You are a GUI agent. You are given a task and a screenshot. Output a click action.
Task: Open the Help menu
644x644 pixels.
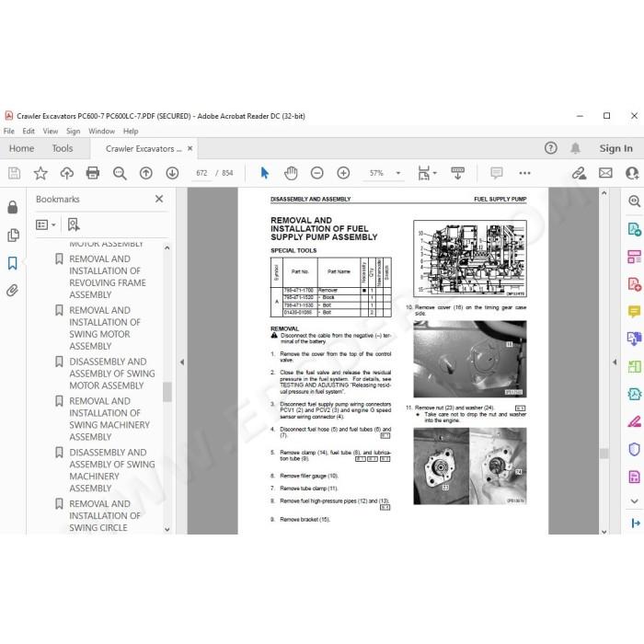(131, 131)
